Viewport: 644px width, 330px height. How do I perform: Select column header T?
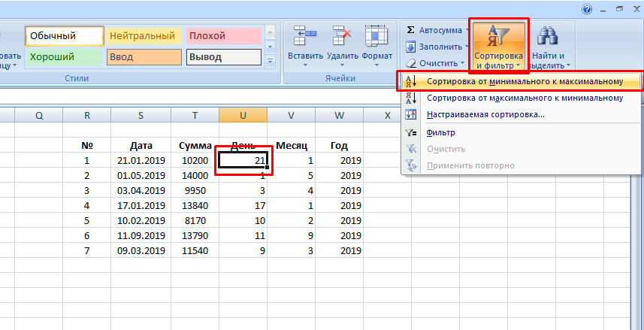[x=195, y=114]
